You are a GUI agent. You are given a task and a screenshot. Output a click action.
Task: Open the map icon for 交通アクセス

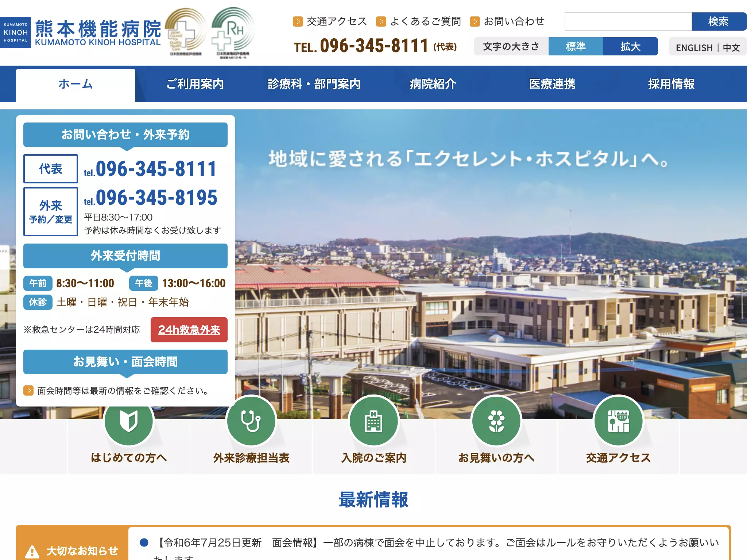point(619,420)
